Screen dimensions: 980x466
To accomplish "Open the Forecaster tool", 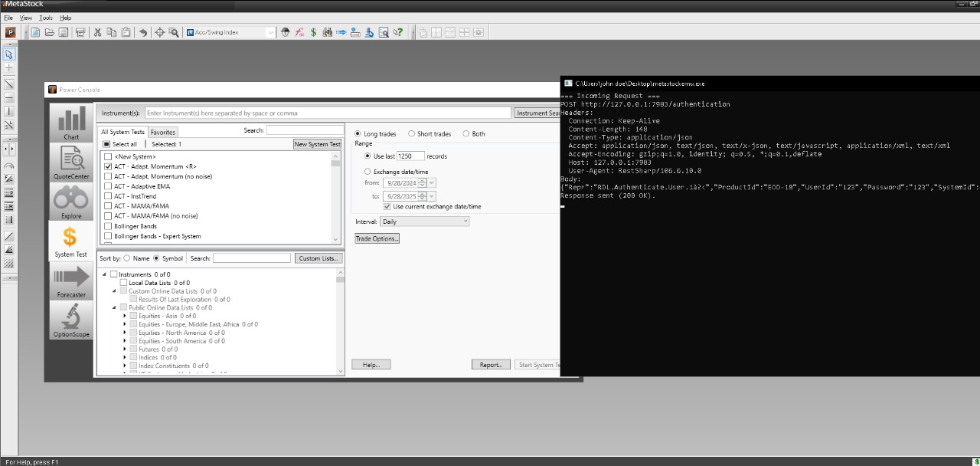I will coord(71,280).
